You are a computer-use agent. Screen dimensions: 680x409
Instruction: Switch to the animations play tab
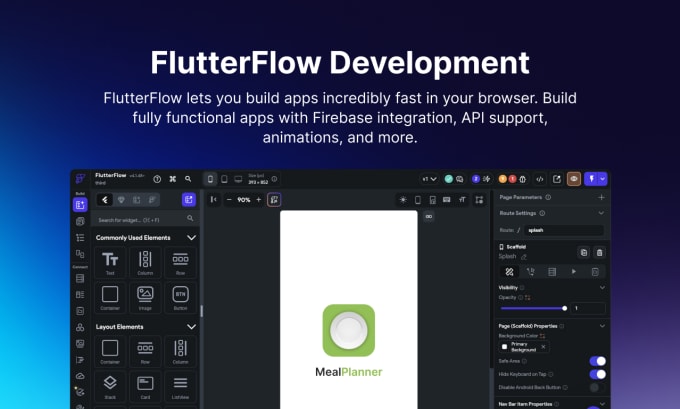click(574, 272)
